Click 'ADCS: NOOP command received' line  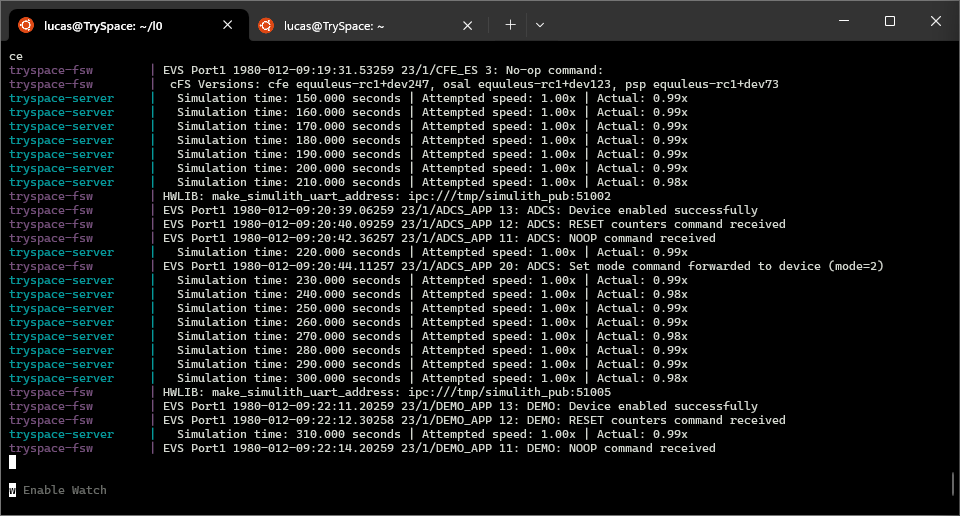click(x=439, y=238)
